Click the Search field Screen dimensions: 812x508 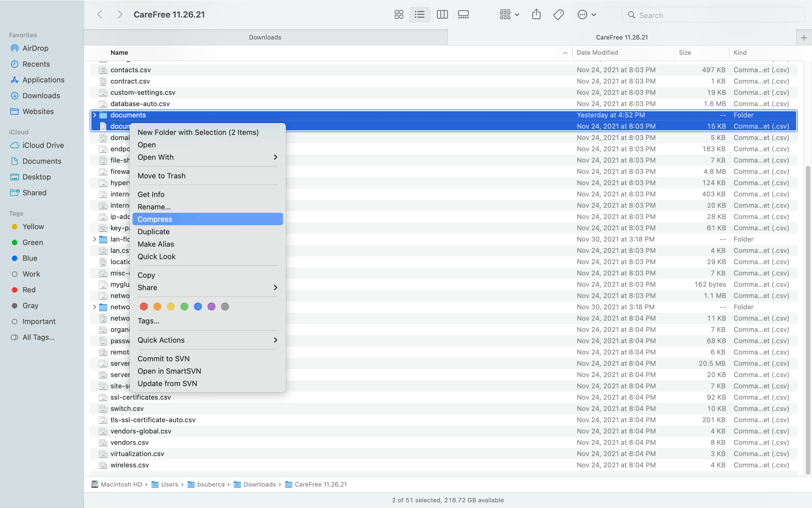712,15
